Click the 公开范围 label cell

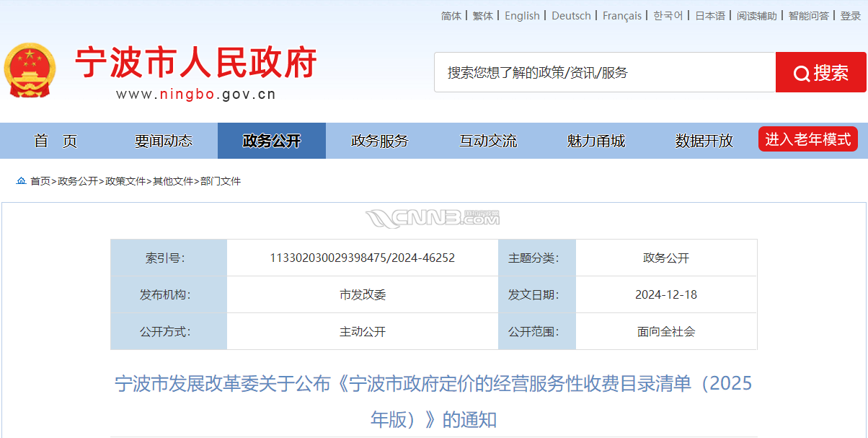(537, 331)
